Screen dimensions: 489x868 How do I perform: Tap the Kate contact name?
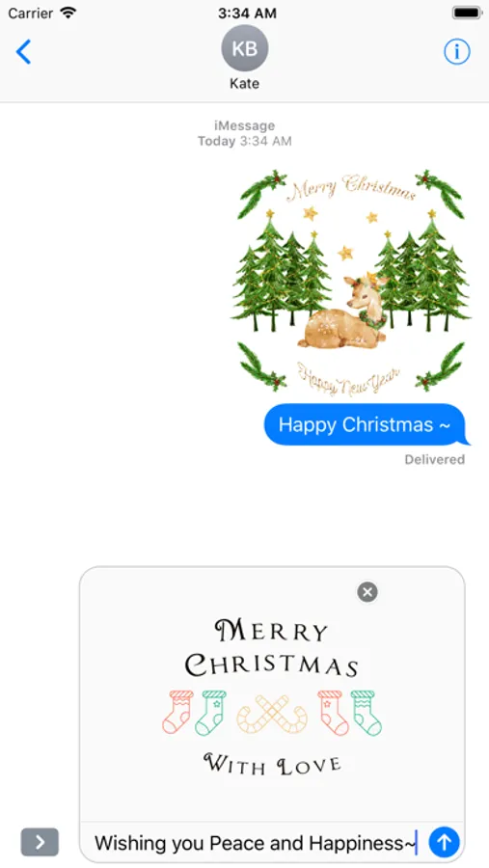[244, 84]
